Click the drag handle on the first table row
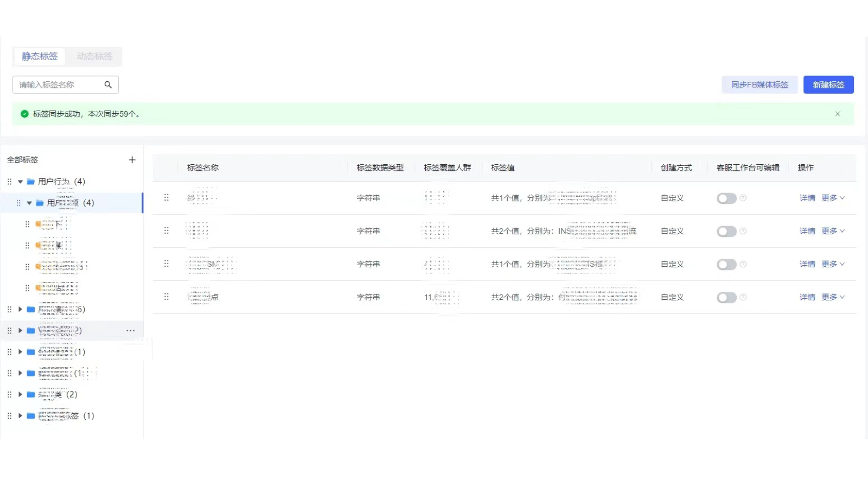 click(167, 198)
